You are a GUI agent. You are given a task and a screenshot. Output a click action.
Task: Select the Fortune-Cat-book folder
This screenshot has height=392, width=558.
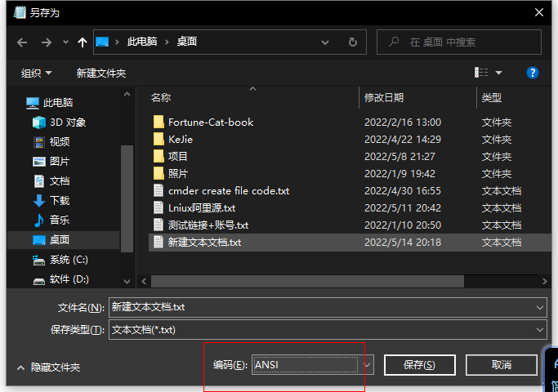(211, 122)
